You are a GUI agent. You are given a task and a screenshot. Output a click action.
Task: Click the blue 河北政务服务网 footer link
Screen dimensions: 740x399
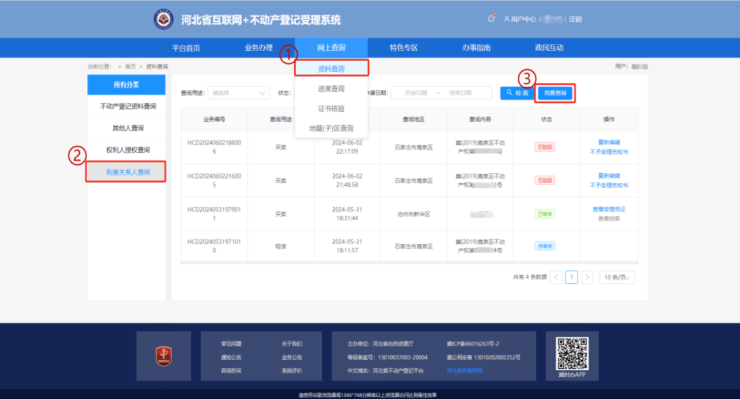click(x=464, y=371)
